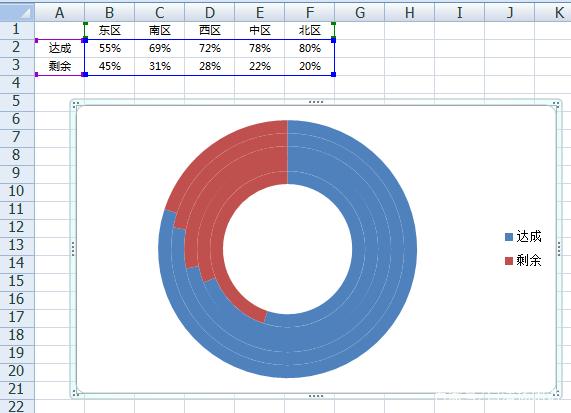Select the 达成 cell in column A

(x=60, y=48)
